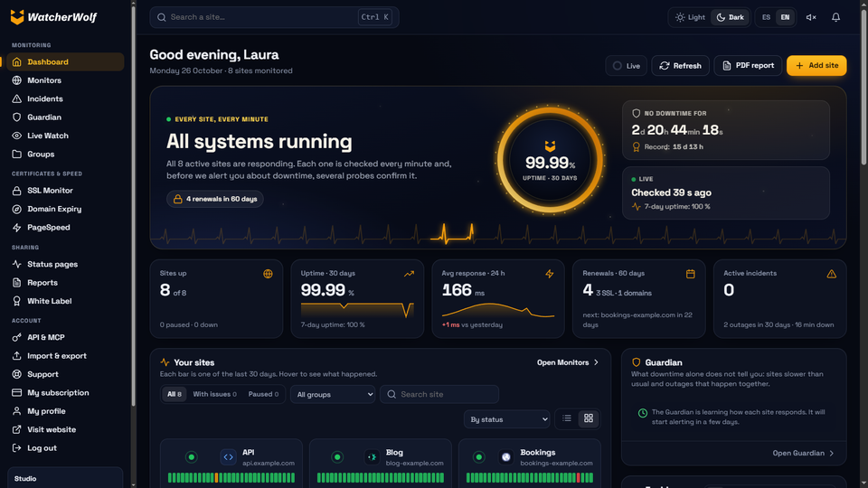Select the Paused filter tab
Image resolution: width=868 pixels, height=488 pixels.
pos(263,394)
